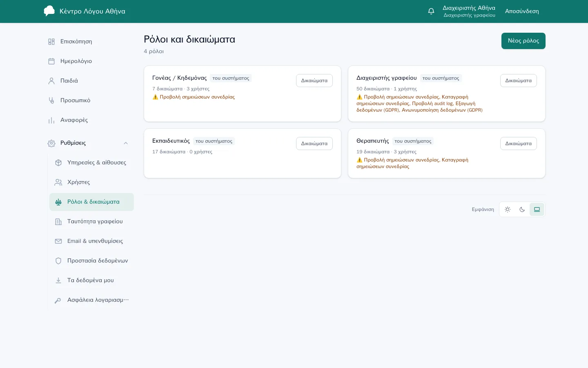Select system theme appearance option
The height and width of the screenshot is (368, 588).
coord(537,209)
